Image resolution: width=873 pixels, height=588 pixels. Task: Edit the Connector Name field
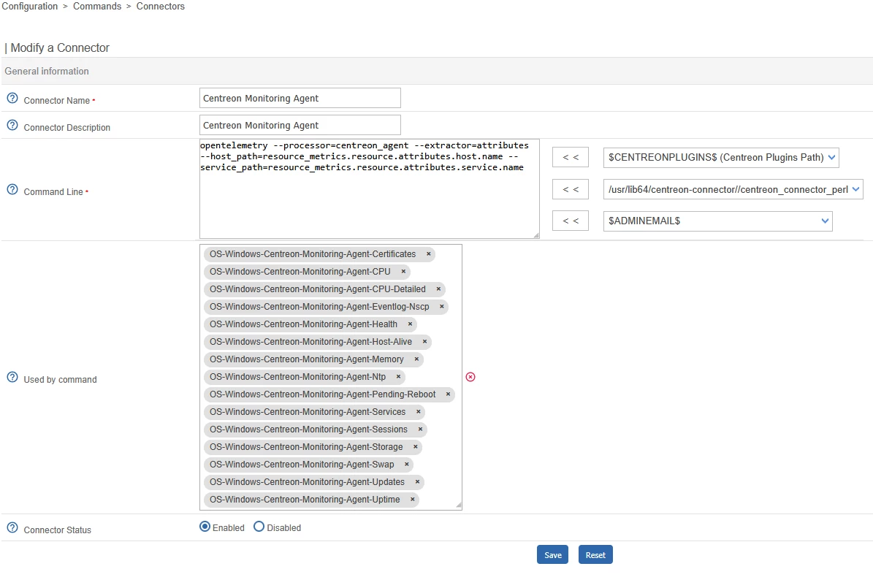[300, 98]
